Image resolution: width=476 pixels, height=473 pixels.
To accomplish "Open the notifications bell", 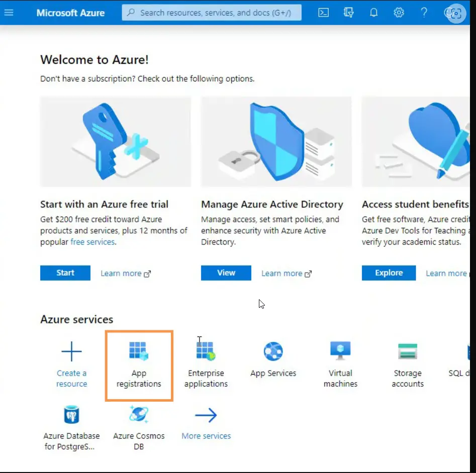I will tap(373, 13).
